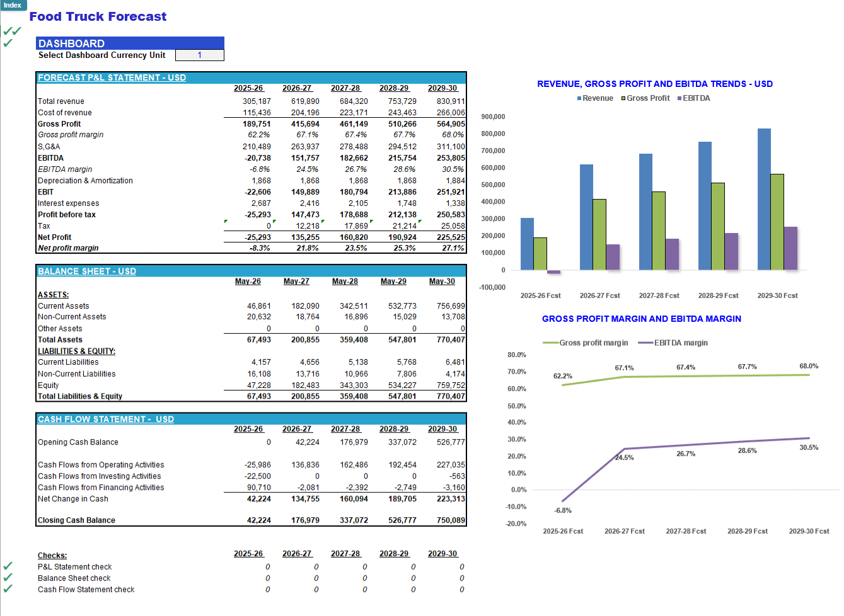Image resolution: width=844 pixels, height=616 pixels.
Task: Select Investing Activities cash flow value -22,500
Action: pyautogui.click(x=258, y=476)
